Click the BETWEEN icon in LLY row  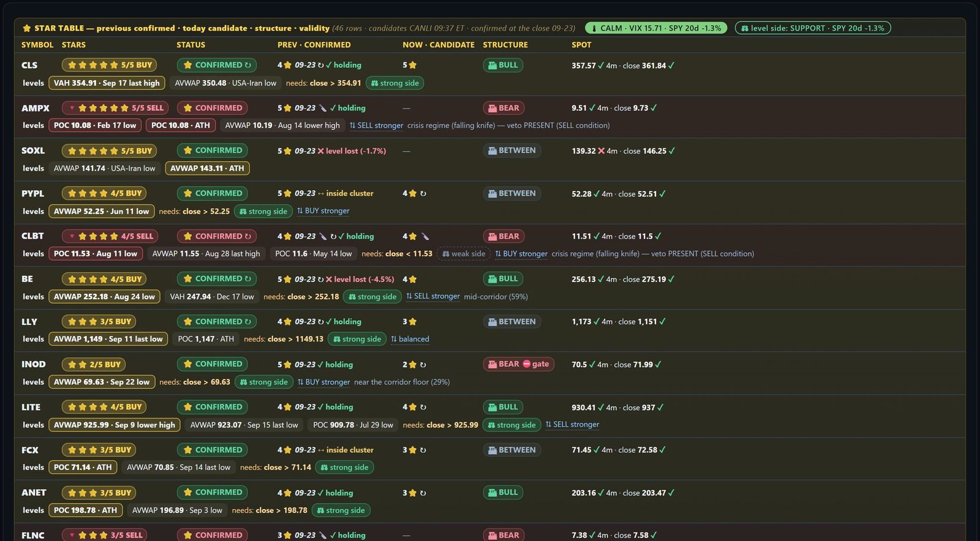[492, 321]
